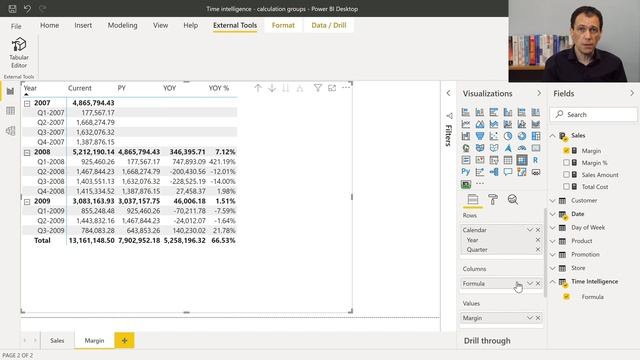This screenshot has width=640, height=360.
Task: Open the Data / Drill ribbon tab
Action: (329, 25)
